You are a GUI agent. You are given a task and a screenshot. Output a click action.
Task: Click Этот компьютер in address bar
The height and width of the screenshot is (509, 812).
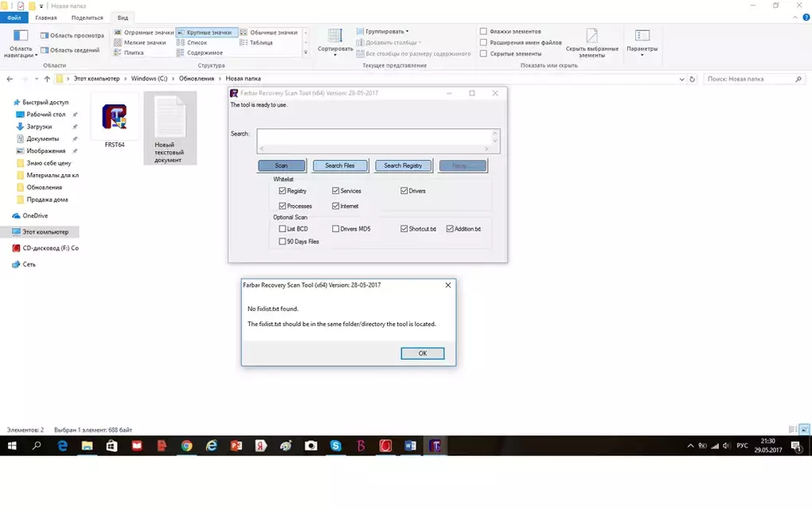pos(96,79)
